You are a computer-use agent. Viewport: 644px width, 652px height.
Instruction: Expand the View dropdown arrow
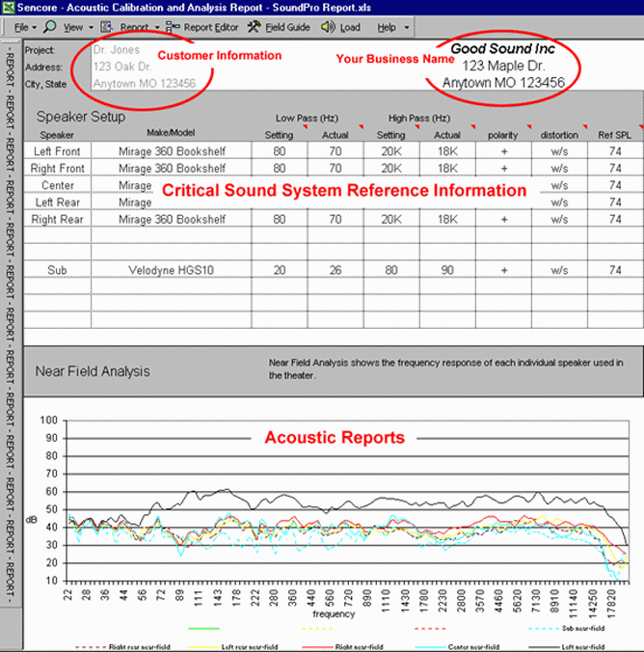91,28
